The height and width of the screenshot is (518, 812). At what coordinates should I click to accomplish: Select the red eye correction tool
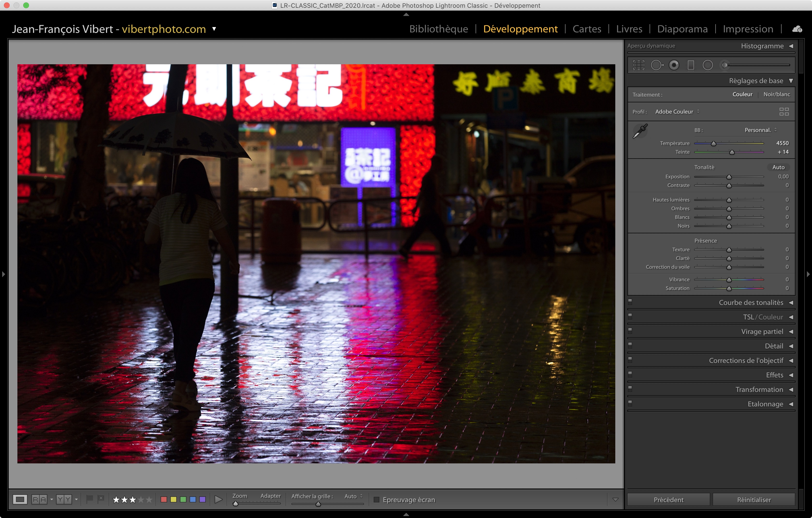(674, 65)
